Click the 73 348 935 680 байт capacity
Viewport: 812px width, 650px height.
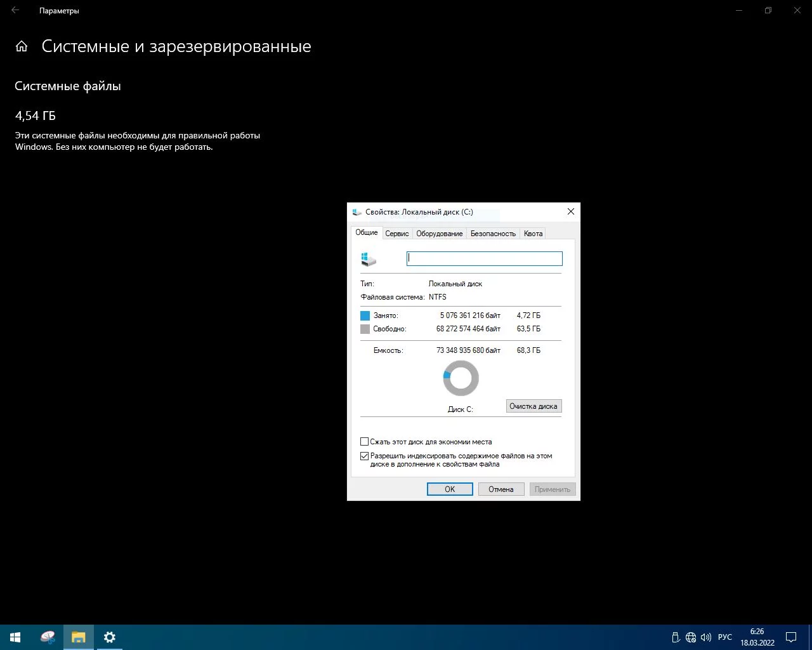point(468,350)
